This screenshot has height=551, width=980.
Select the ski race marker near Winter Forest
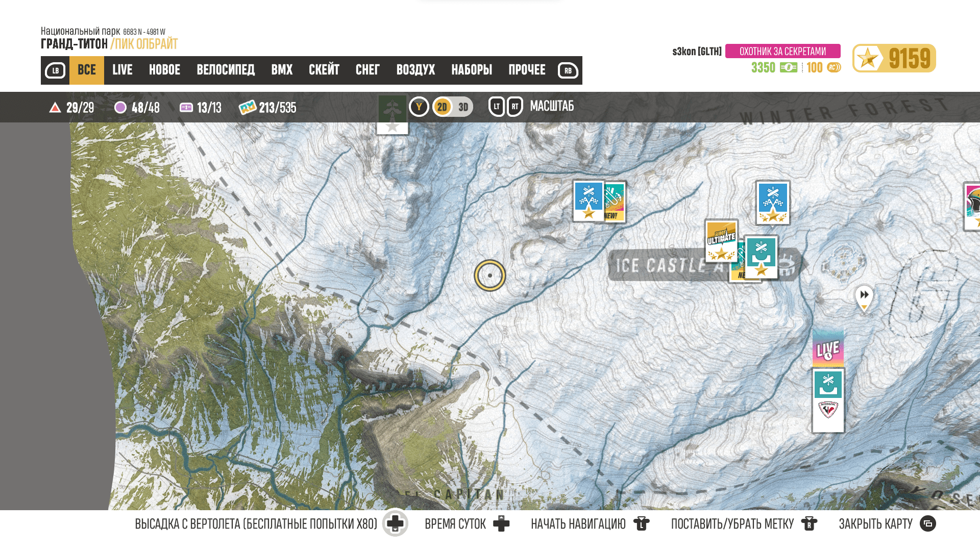(x=773, y=203)
